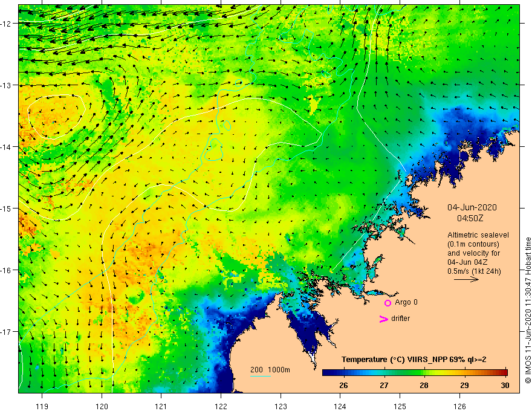Click the '0.5m/s (1kt 24h)' text

coord(474,271)
